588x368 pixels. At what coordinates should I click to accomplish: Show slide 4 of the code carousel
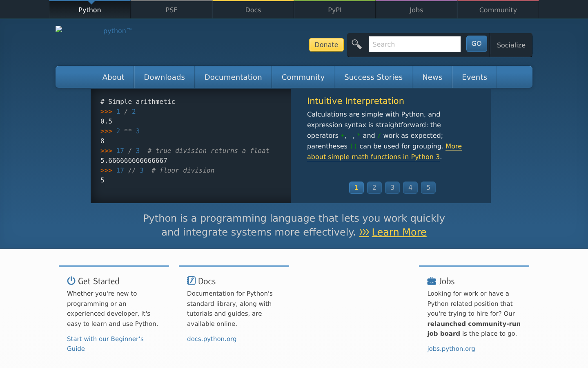click(410, 188)
